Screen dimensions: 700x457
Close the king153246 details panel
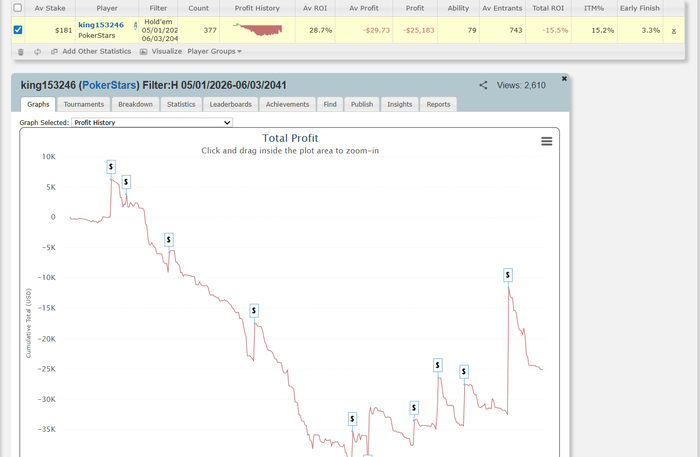(x=564, y=79)
